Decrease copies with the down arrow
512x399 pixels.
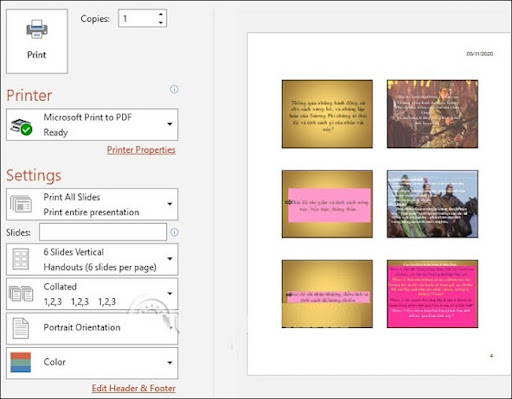click(161, 22)
